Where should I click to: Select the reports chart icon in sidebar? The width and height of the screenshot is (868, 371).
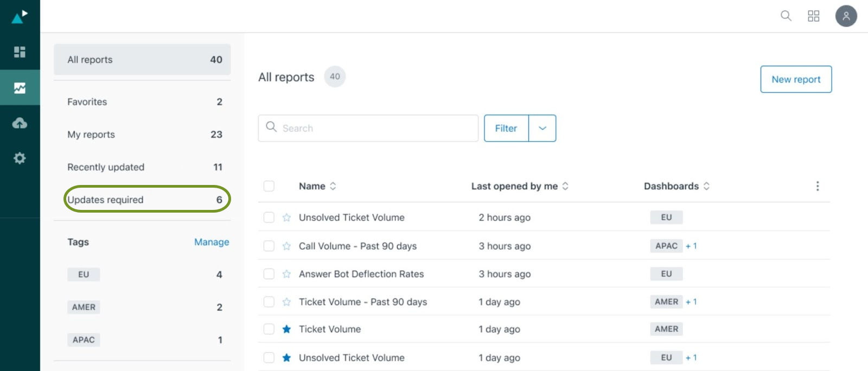(20, 88)
